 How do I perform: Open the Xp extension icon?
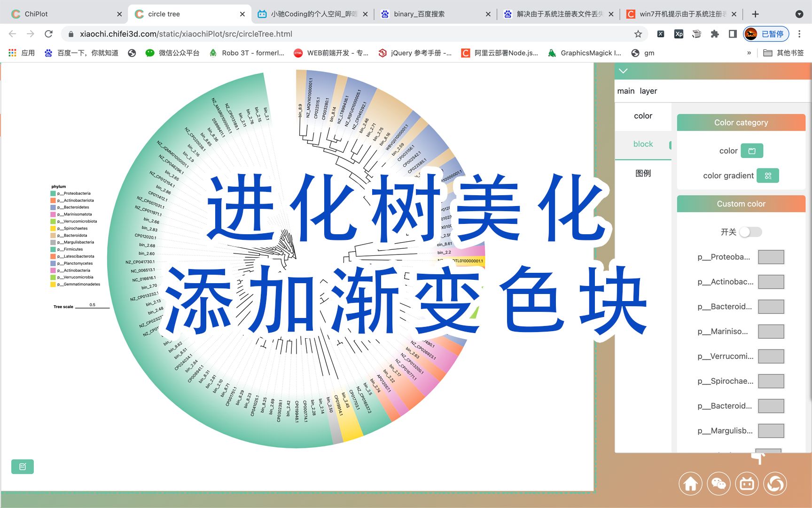point(679,34)
